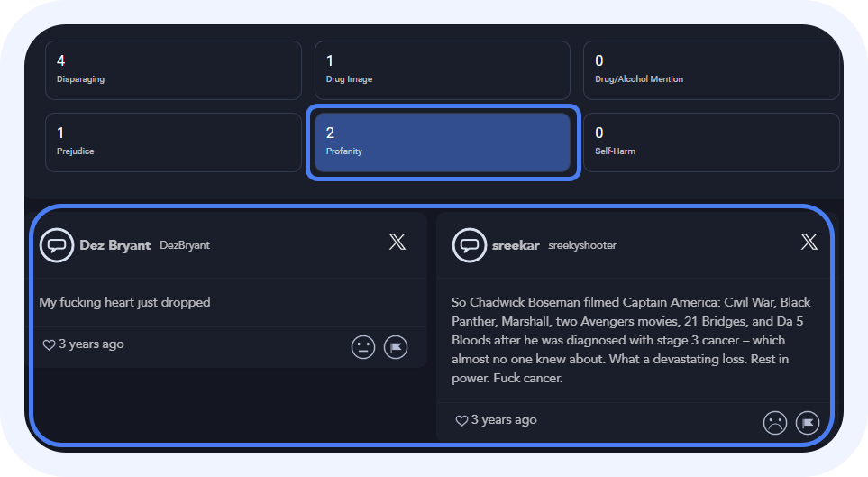Select the Drug/Alcohol Mention category card
Viewport: 868px width, 477px height.
710,69
